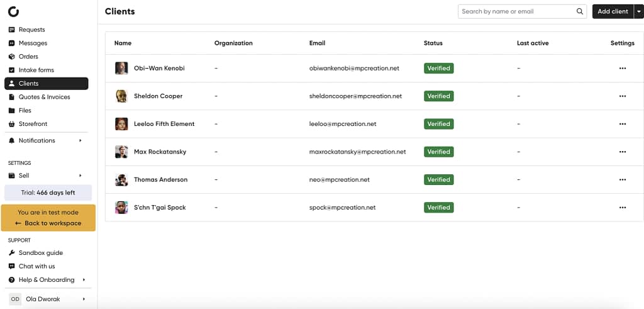Click the app logo at top of sidebar
Viewport: 644px width, 309px height.
point(14,12)
